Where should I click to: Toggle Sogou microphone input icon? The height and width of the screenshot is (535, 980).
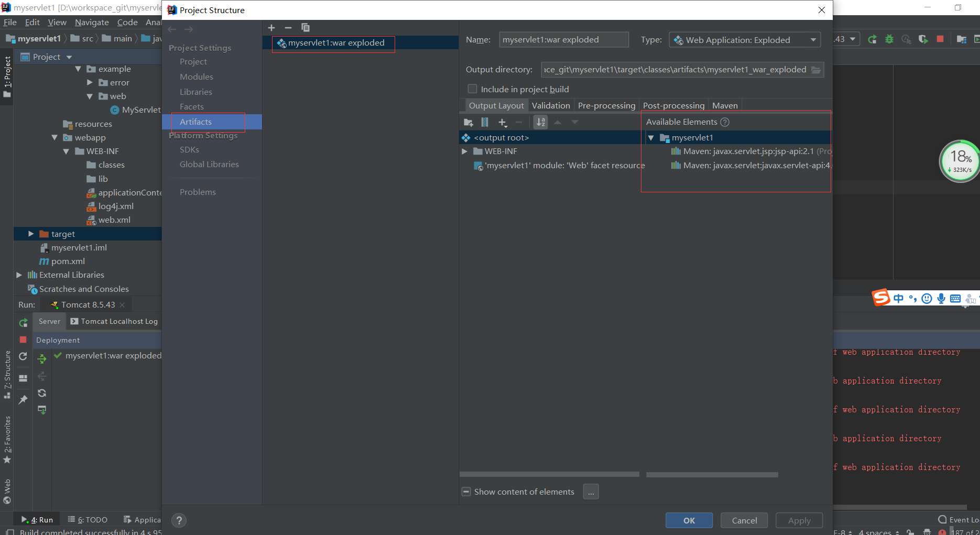click(x=941, y=299)
